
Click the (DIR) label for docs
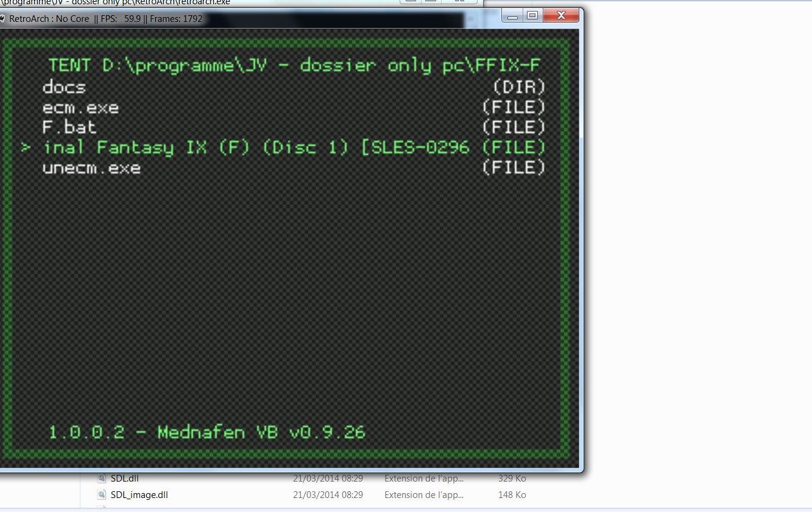click(x=519, y=88)
